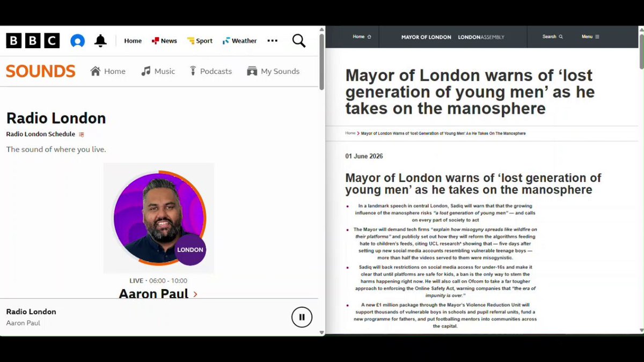Click the LIVE 06:00 - 10:00 label
The width and height of the screenshot is (644, 362).
[158, 280]
